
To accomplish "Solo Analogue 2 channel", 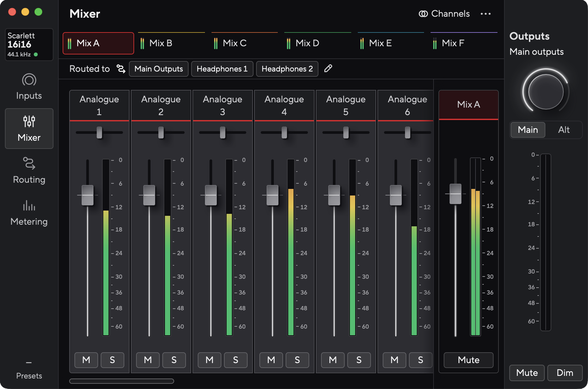I will 174,360.
